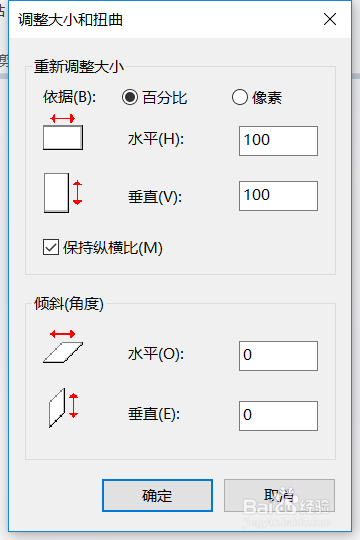The width and height of the screenshot is (360, 540).
Task: Click the vertical skew icon
Action: click(x=63, y=408)
